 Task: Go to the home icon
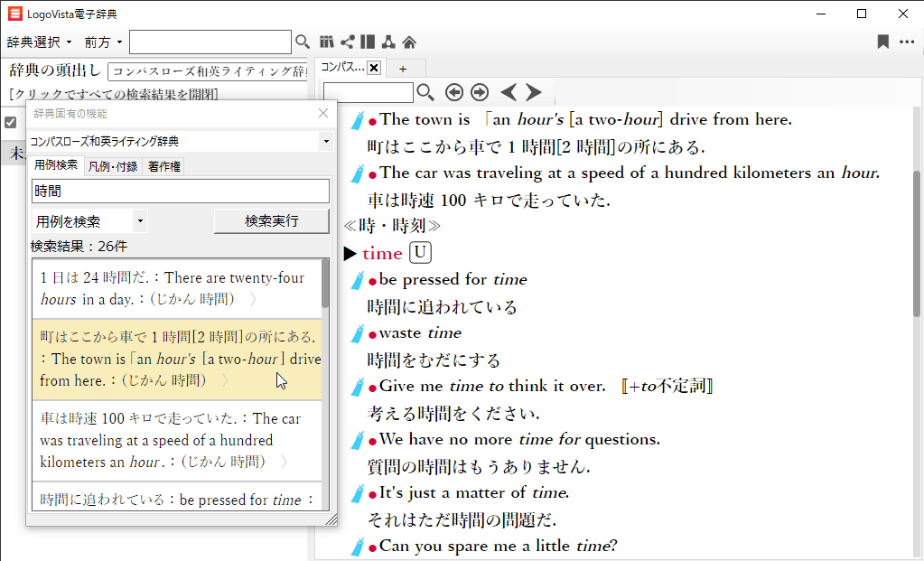(409, 42)
